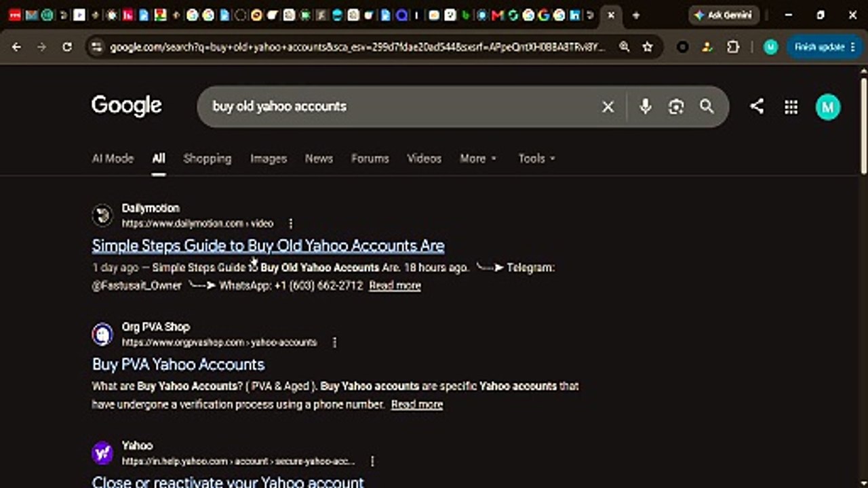Open the zoom magnifier icon in address bar
This screenshot has height=488, width=868.
point(624,47)
